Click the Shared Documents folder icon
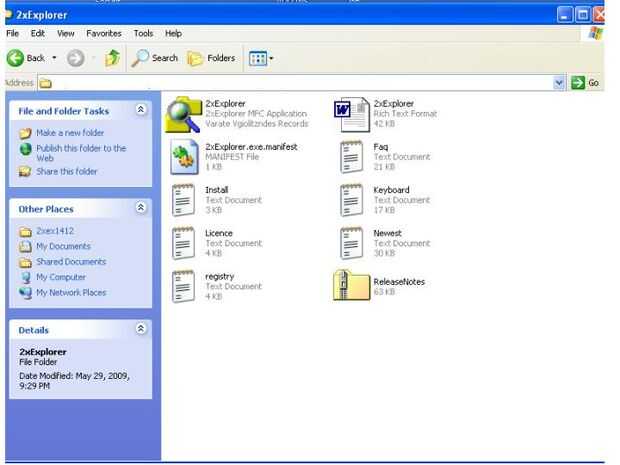The image size is (620, 465). [26, 262]
